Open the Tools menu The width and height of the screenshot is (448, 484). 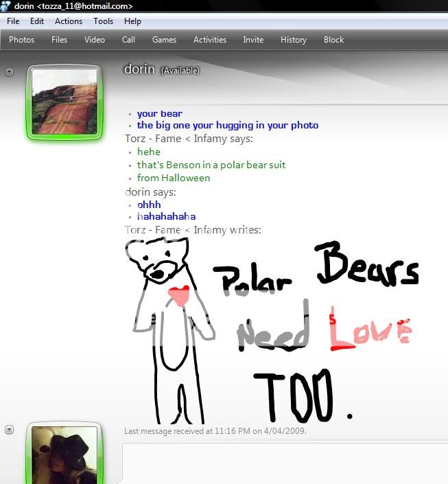point(104,21)
